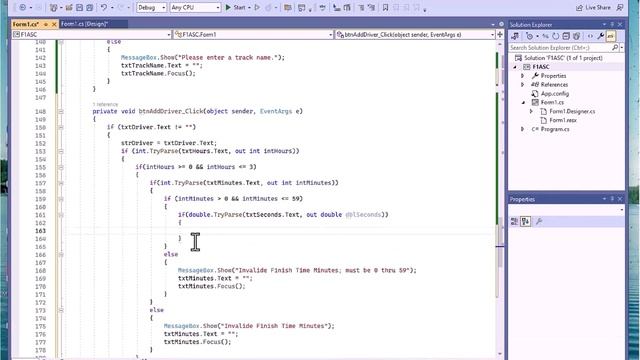Click the search magnifier in Solution Explorer
The image size is (640, 360).
[615, 48]
